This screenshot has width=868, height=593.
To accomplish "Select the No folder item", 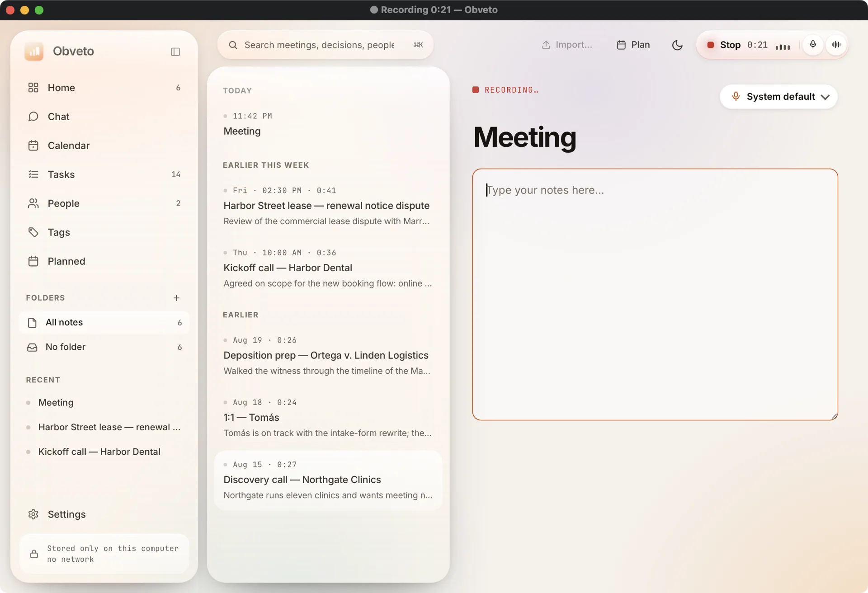I will pyautogui.click(x=104, y=347).
